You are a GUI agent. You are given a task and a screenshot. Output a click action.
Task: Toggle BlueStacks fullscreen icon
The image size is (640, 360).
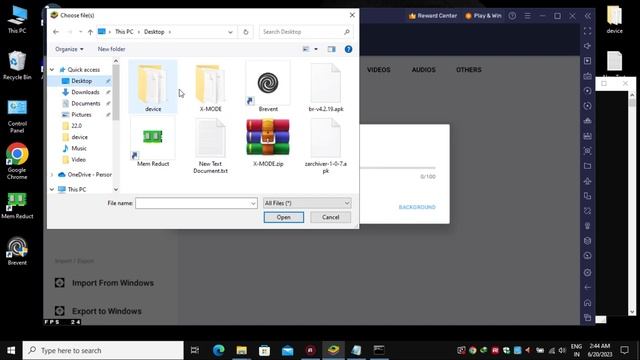pyautogui.click(x=587, y=31)
